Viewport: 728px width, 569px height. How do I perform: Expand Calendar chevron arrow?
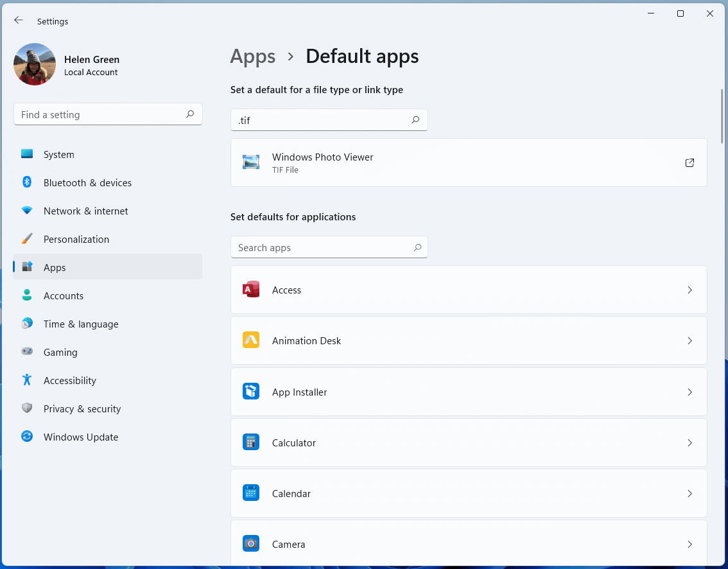(x=689, y=493)
